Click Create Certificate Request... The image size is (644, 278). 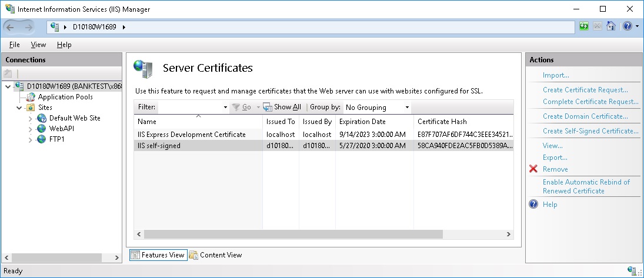[585, 89]
